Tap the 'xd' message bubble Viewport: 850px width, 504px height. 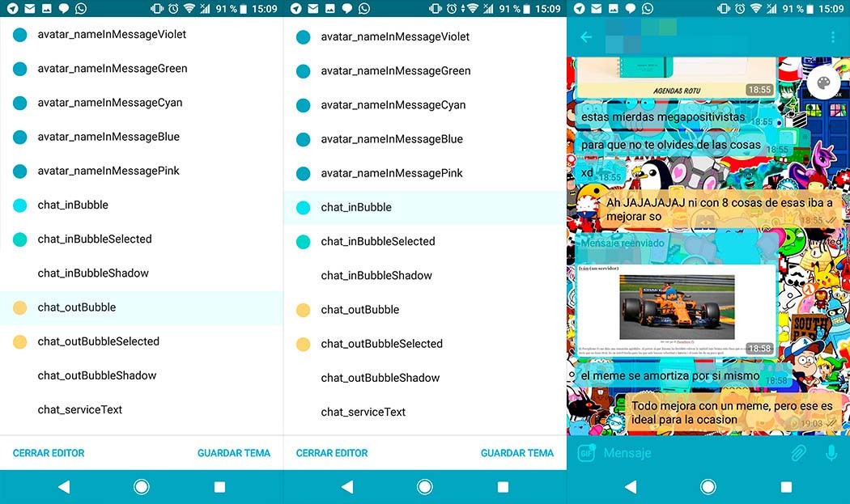(600, 173)
